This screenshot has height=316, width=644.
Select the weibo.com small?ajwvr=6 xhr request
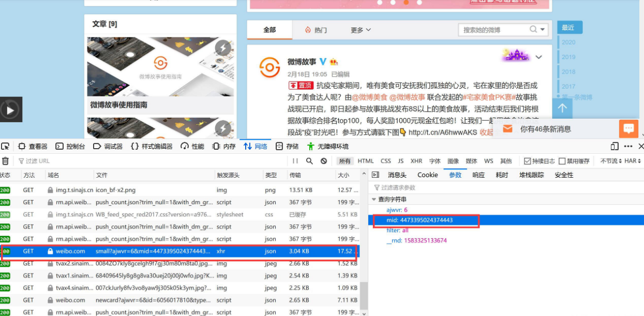(x=179, y=251)
